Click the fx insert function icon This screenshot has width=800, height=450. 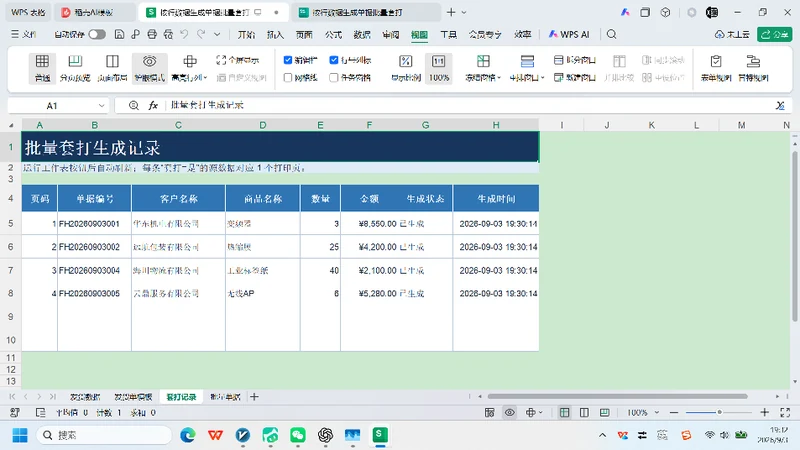pos(153,106)
